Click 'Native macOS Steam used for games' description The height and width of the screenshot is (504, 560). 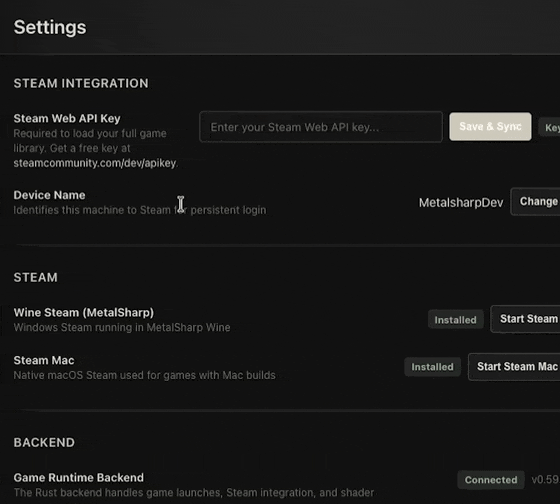144,375
